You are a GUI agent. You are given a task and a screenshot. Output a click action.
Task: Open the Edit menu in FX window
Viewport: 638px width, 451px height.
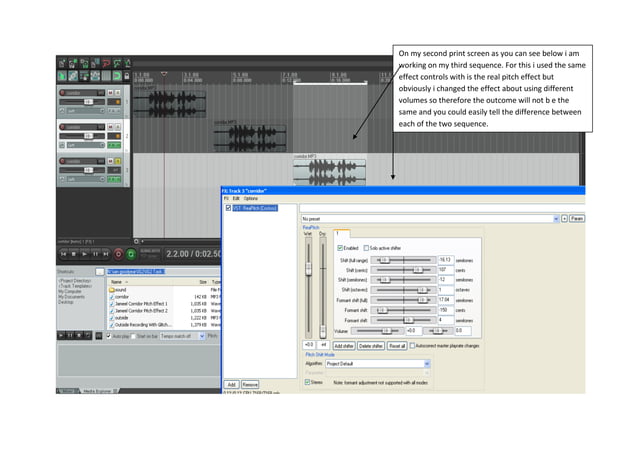(x=236, y=198)
